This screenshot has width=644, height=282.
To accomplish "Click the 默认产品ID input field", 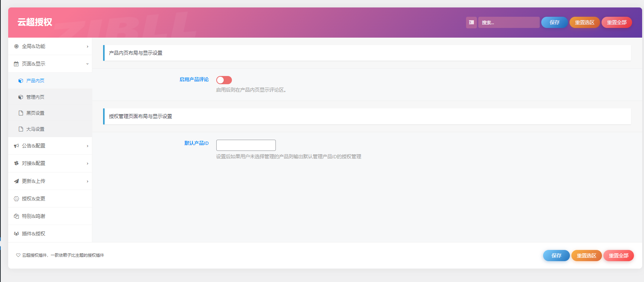I will (246, 145).
